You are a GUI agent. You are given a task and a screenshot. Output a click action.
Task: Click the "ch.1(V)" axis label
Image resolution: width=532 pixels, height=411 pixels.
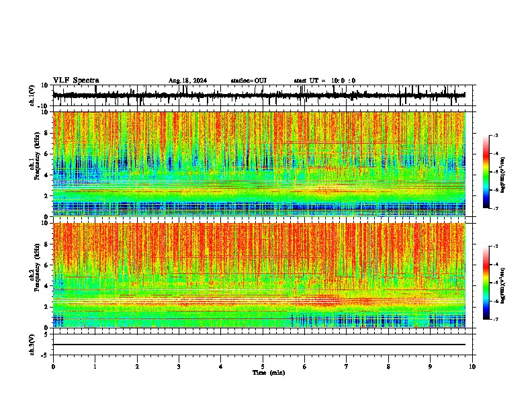pos(32,95)
